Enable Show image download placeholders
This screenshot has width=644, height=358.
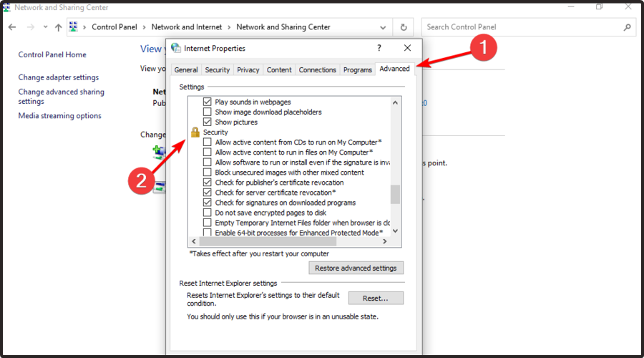208,112
